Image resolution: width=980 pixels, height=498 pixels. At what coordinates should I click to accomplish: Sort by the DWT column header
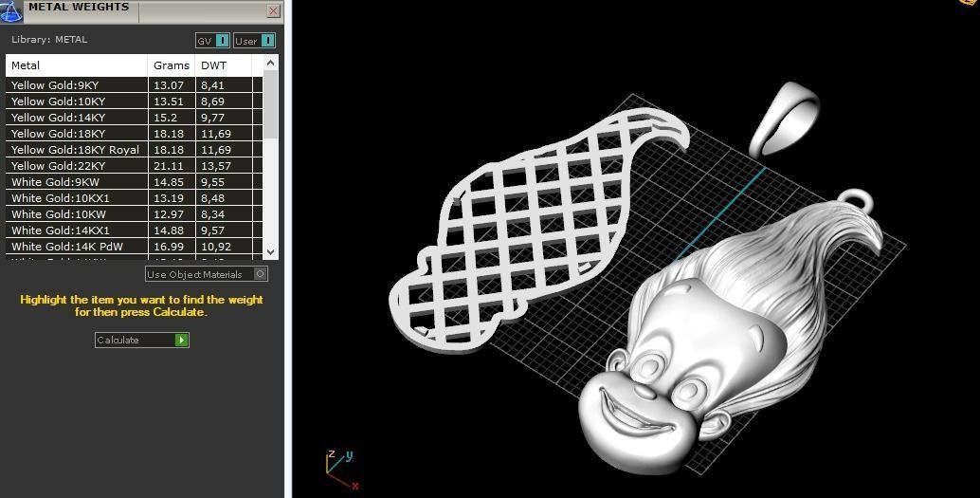coord(223,65)
